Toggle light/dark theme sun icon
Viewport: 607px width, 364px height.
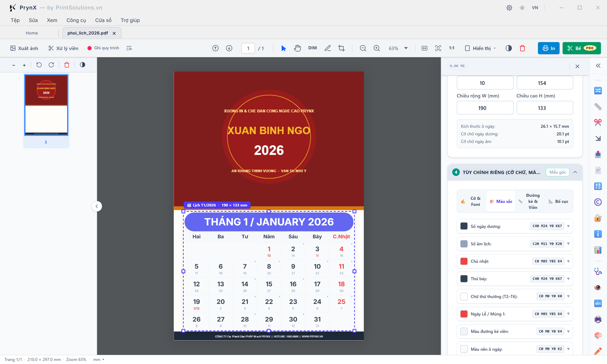tap(522, 8)
